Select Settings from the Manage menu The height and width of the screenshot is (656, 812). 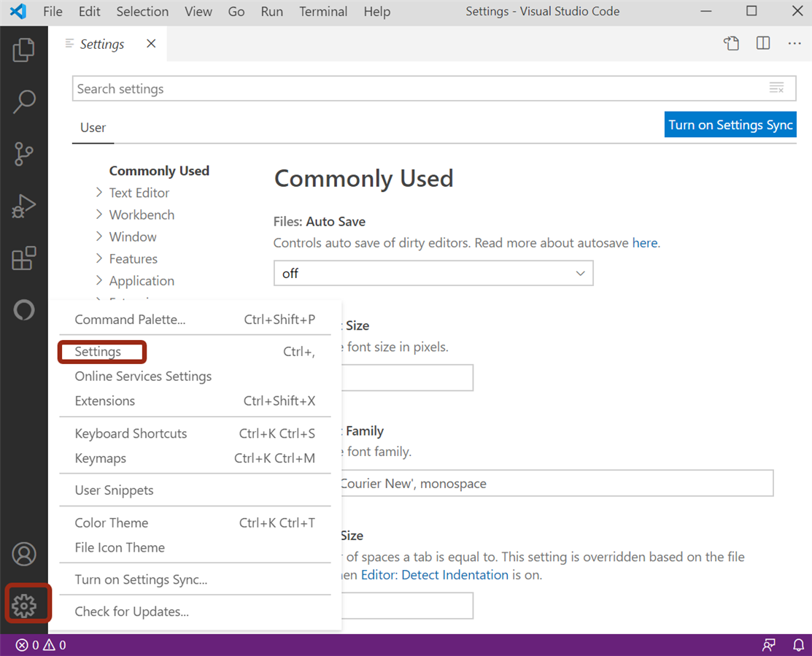[98, 352]
